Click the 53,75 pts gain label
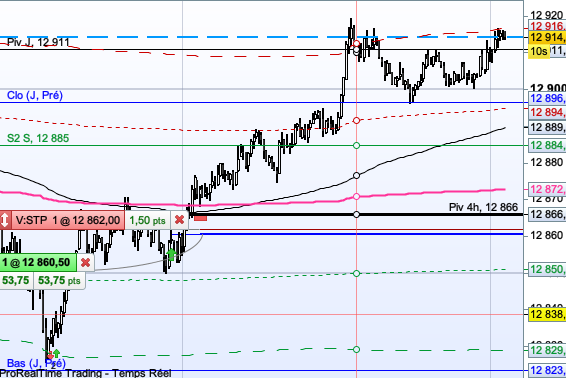 point(59,281)
